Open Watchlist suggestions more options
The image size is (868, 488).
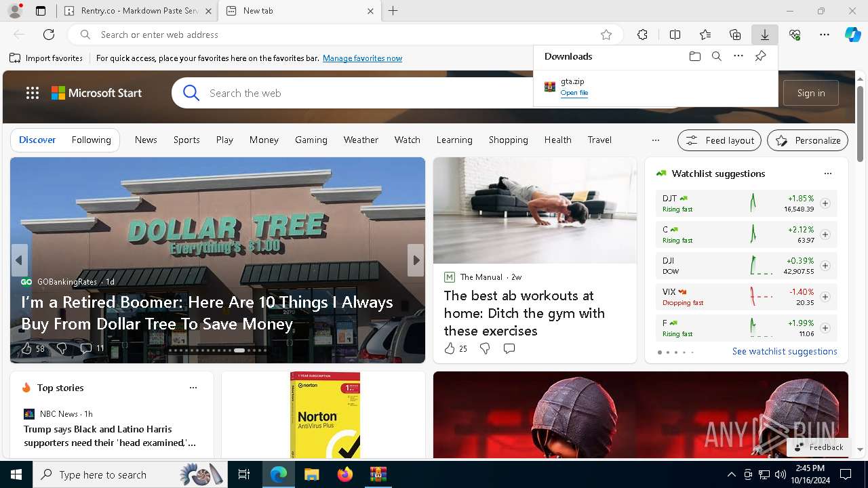828,174
